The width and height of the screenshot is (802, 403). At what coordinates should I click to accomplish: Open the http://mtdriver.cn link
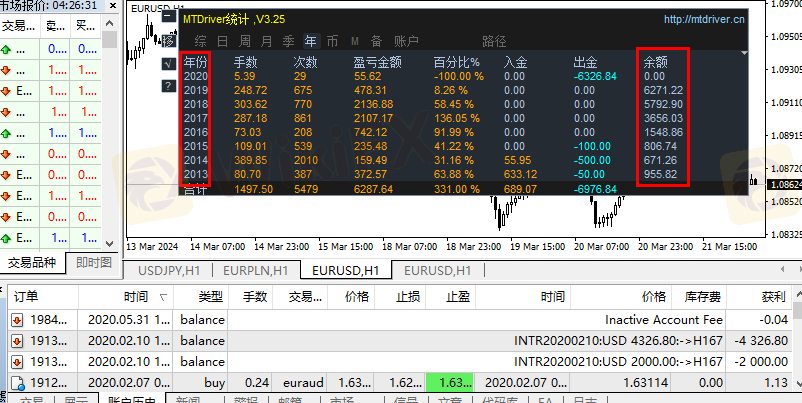704,19
